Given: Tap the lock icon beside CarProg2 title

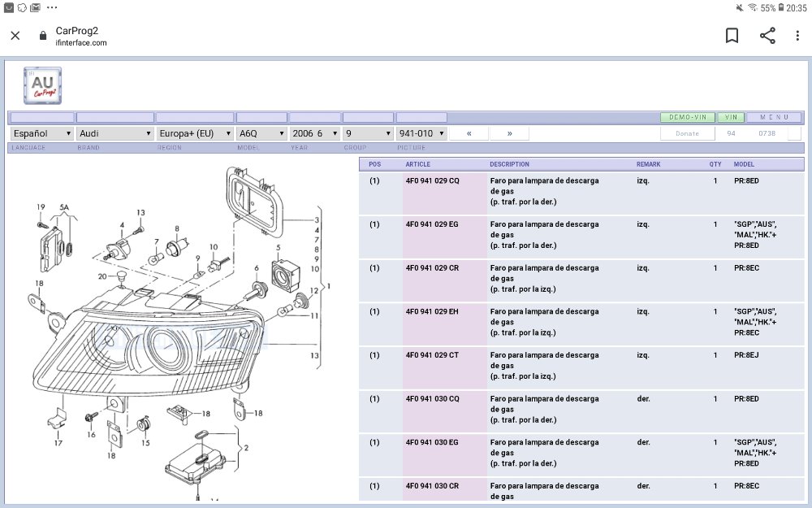Looking at the screenshot, I should (x=43, y=35).
